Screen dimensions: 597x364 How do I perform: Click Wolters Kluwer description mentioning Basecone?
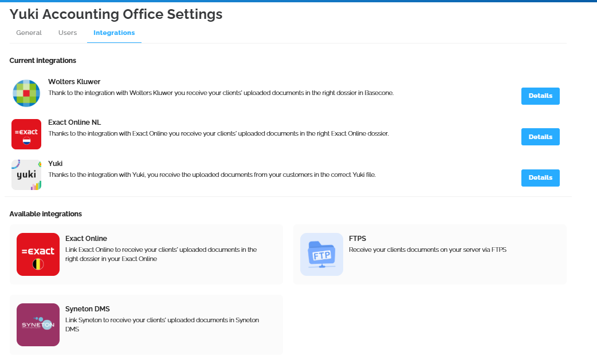(221, 93)
